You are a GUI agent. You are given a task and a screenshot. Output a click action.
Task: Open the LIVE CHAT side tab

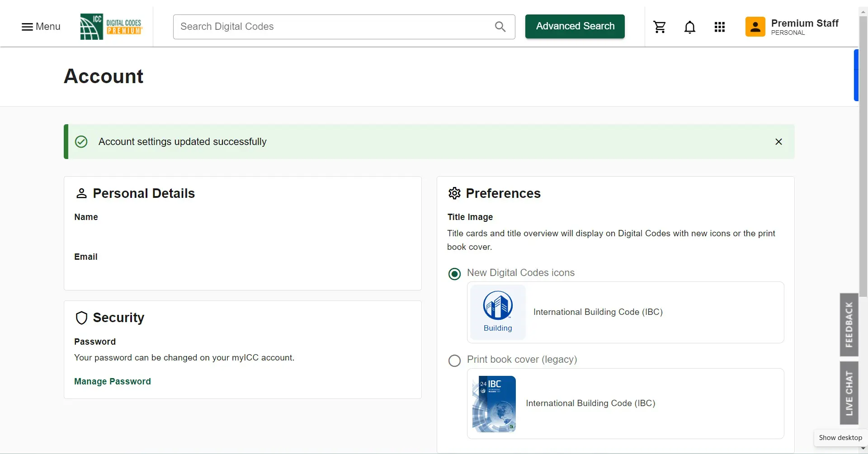pyautogui.click(x=849, y=393)
